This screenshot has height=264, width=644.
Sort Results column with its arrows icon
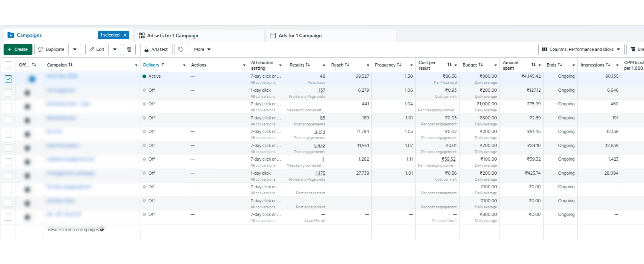coord(308,65)
